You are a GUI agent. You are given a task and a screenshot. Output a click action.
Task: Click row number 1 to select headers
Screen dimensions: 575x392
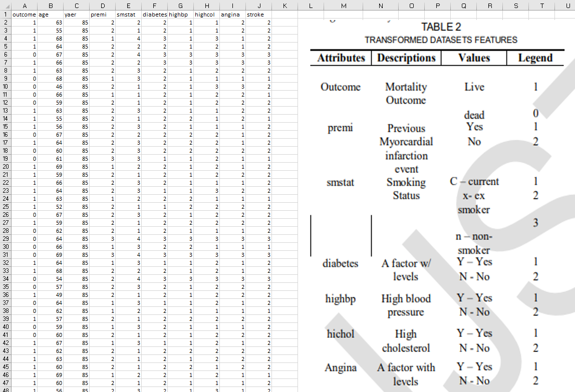pyautogui.click(x=6, y=15)
